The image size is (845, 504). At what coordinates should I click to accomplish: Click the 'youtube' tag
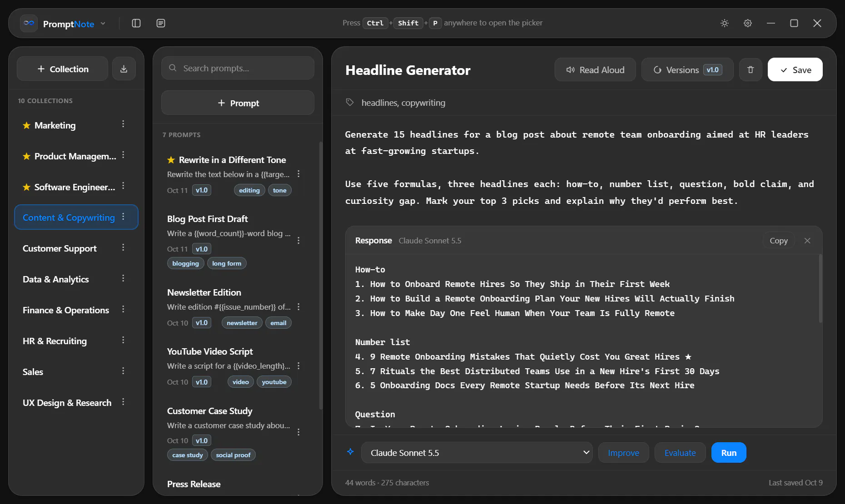(274, 382)
